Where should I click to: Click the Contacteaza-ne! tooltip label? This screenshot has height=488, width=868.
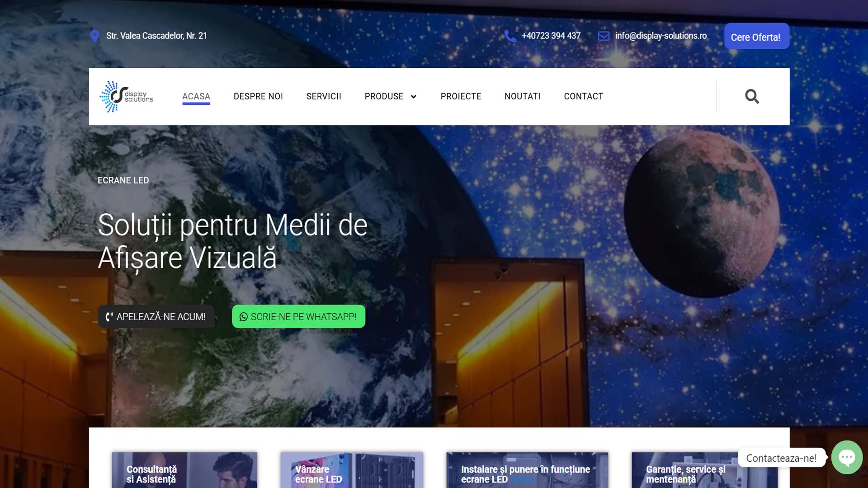click(x=781, y=458)
